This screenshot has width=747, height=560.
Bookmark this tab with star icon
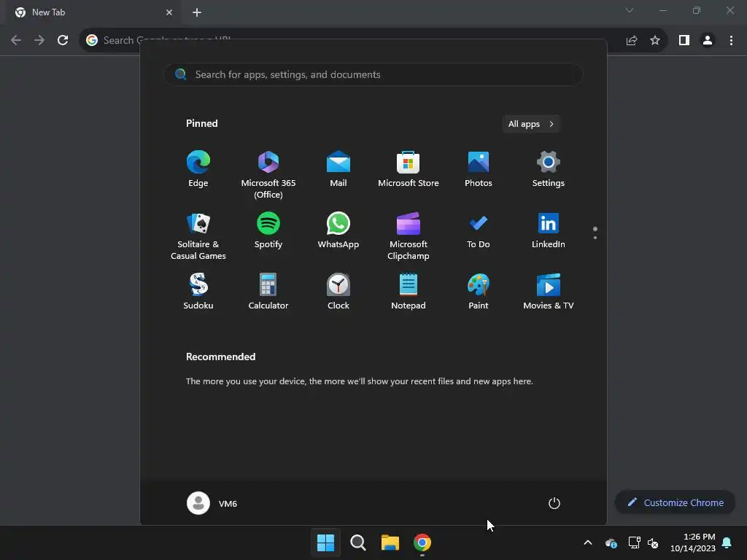point(655,41)
